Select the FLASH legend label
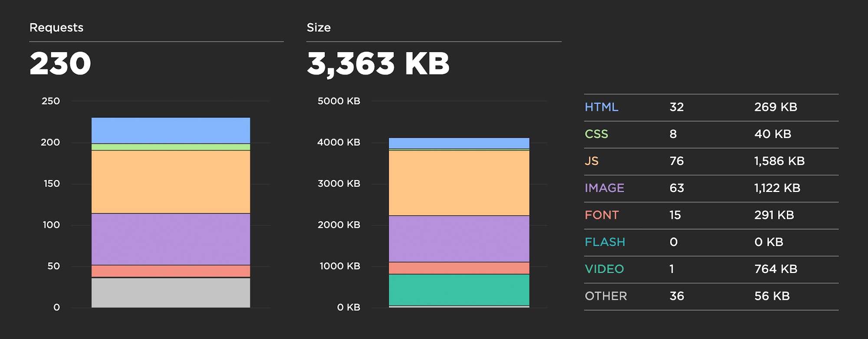 click(605, 242)
